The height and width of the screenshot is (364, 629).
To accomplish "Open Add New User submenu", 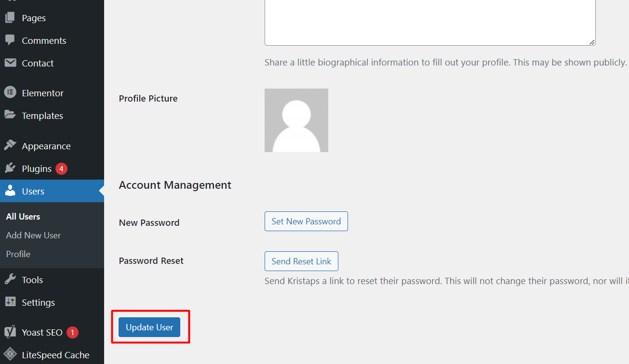I will (x=33, y=235).
